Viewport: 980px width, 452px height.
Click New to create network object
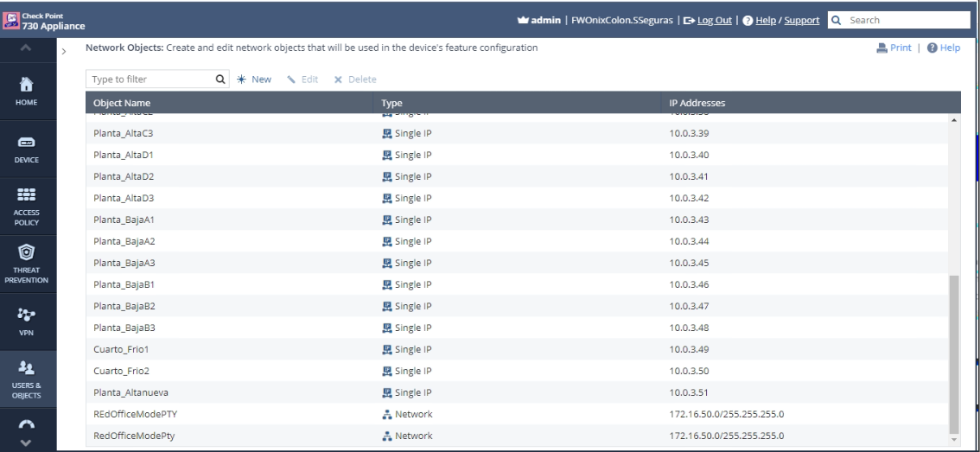pyautogui.click(x=255, y=80)
